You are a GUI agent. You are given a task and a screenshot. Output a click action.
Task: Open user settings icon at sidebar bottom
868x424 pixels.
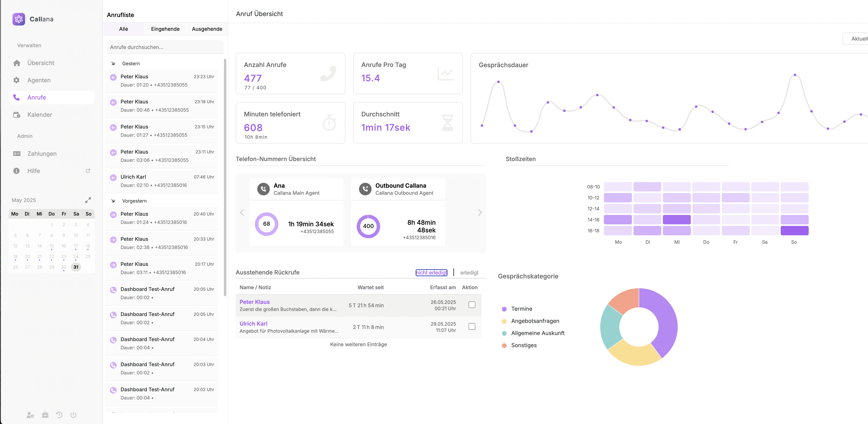30,415
